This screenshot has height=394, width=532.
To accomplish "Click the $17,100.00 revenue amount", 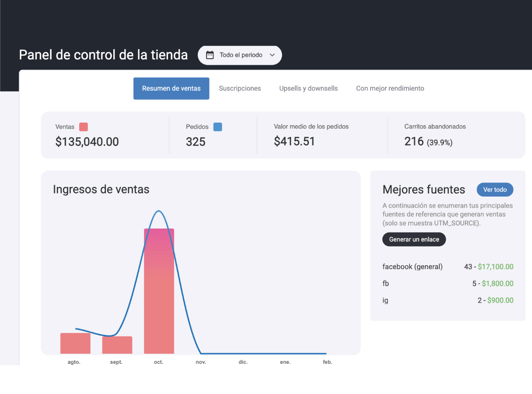I will pos(495,267).
